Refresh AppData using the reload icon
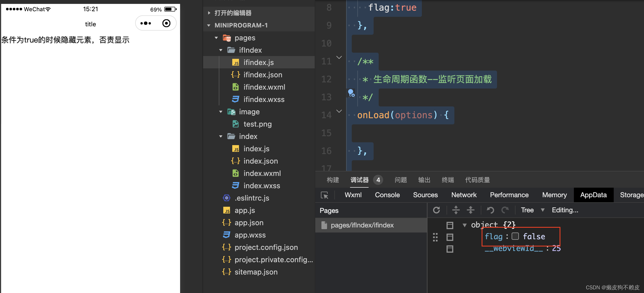Viewport: 644px width, 293px height. point(437,210)
